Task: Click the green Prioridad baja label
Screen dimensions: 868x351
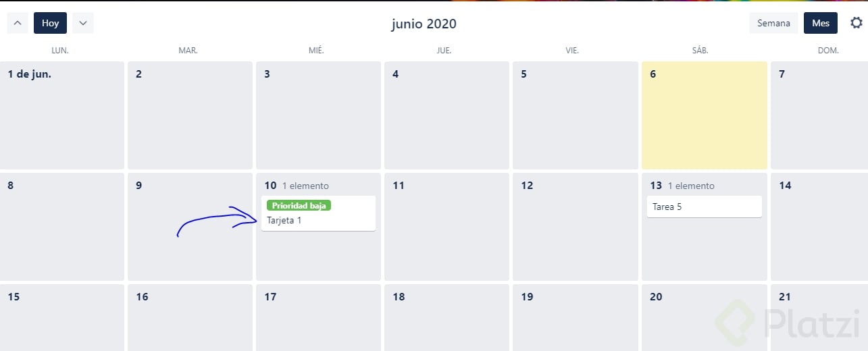Action: 299,205
